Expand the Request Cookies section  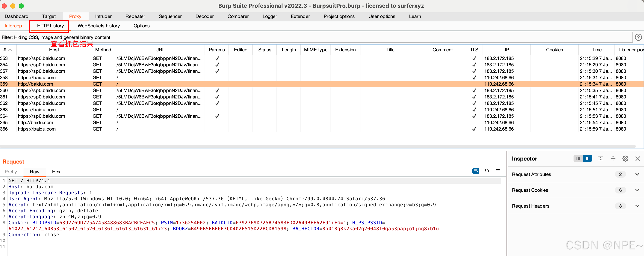click(x=637, y=190)
